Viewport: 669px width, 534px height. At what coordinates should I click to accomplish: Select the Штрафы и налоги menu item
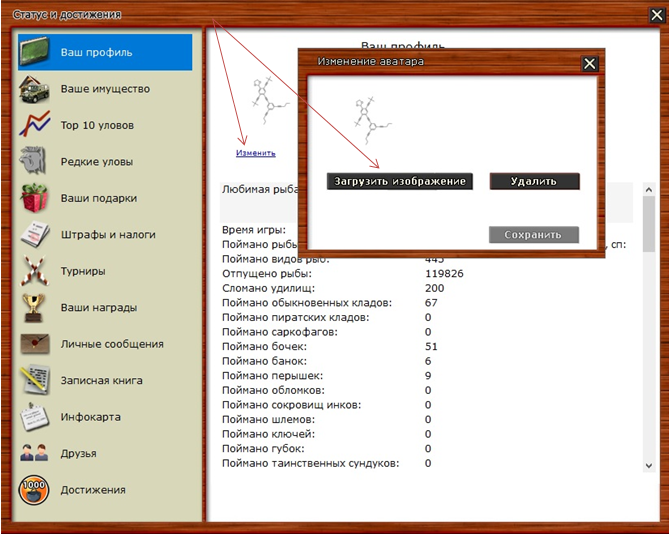click(x=107, y=235)
